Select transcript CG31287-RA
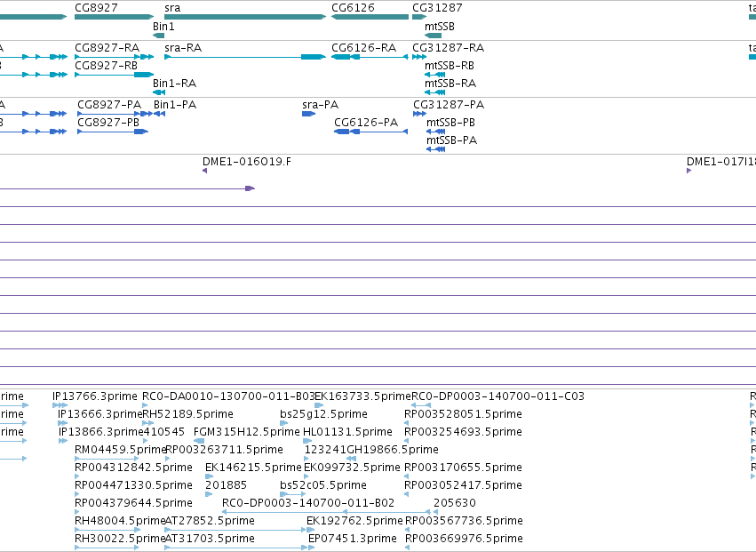This screenshot has width=756, height=552. click(x=419, y=57)
